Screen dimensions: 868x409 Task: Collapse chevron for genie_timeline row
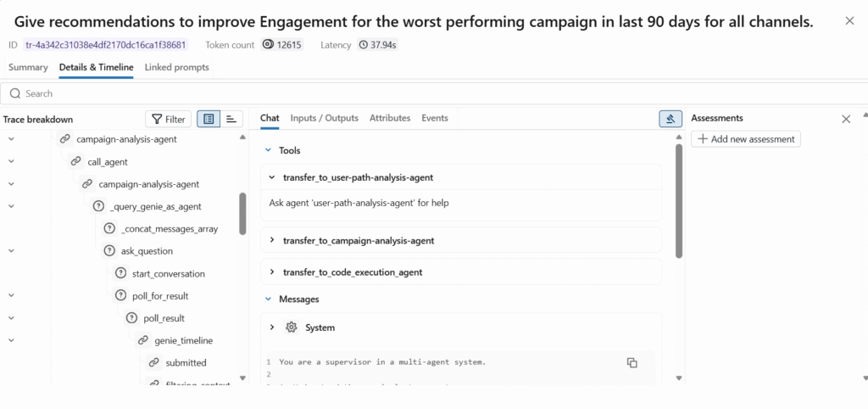[x=11, y=339]
